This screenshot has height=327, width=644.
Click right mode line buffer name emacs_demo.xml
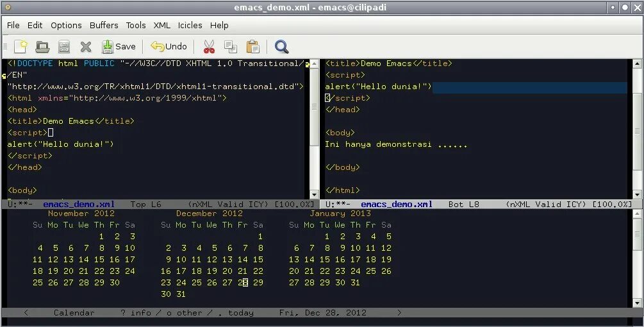(397, 204)
